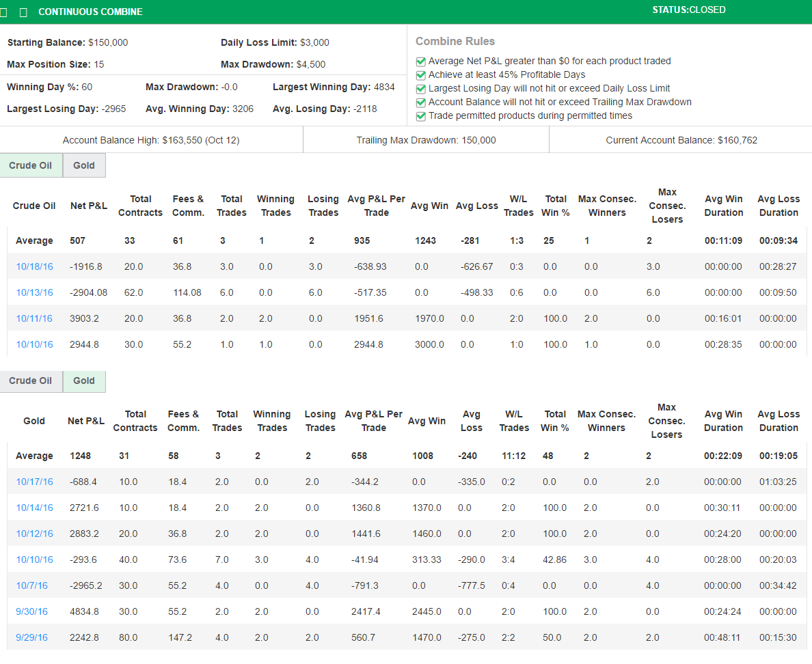Click the 10/14/16 Gold day link

pos(34,508)
